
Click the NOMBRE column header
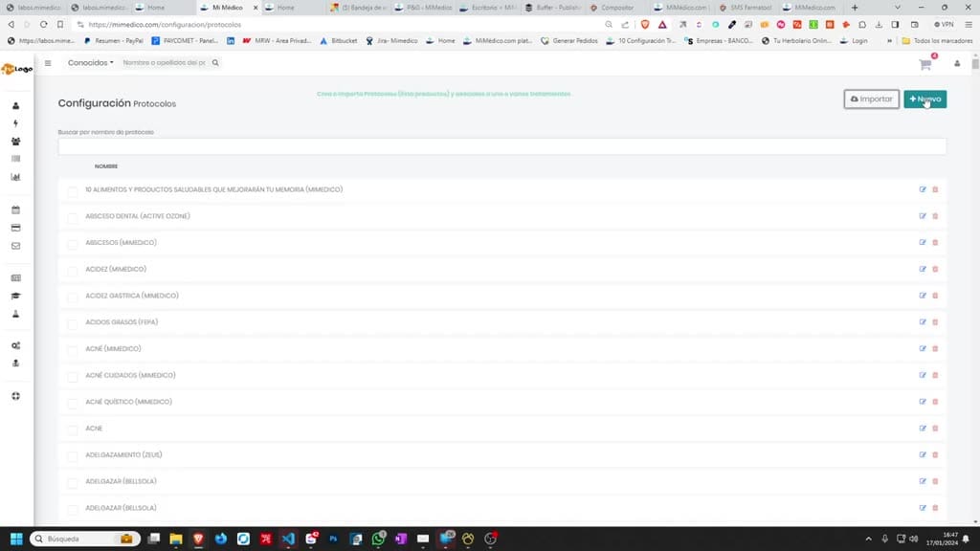click(105, 166)
